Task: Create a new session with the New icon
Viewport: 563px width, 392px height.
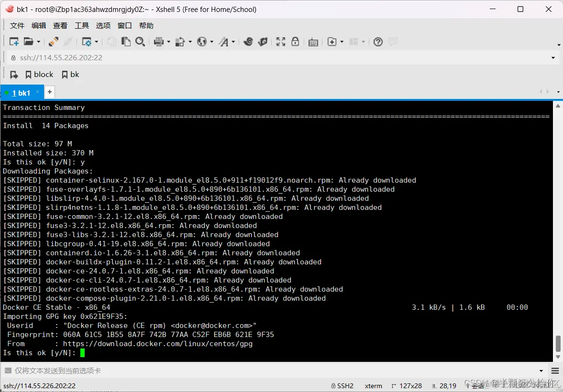Action: point(14,42)
